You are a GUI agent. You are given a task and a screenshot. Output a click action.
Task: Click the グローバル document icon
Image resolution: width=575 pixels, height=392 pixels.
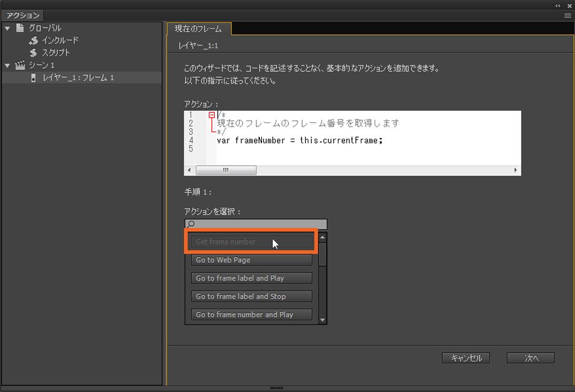(20, 28)
